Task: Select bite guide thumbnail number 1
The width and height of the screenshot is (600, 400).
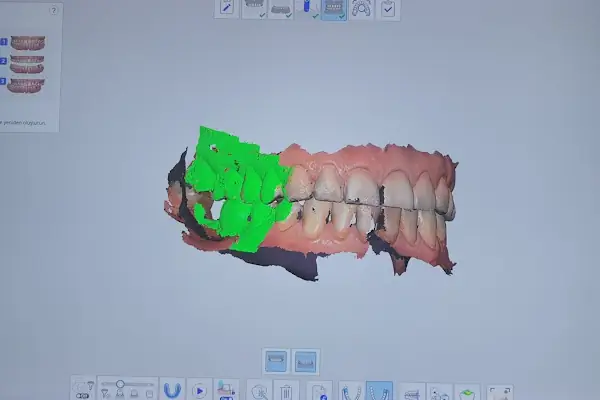Action: [28, 42]
